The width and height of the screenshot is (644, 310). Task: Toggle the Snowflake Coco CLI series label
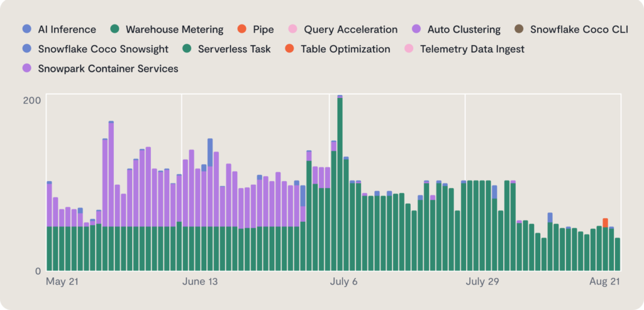(x=579, y=30)
